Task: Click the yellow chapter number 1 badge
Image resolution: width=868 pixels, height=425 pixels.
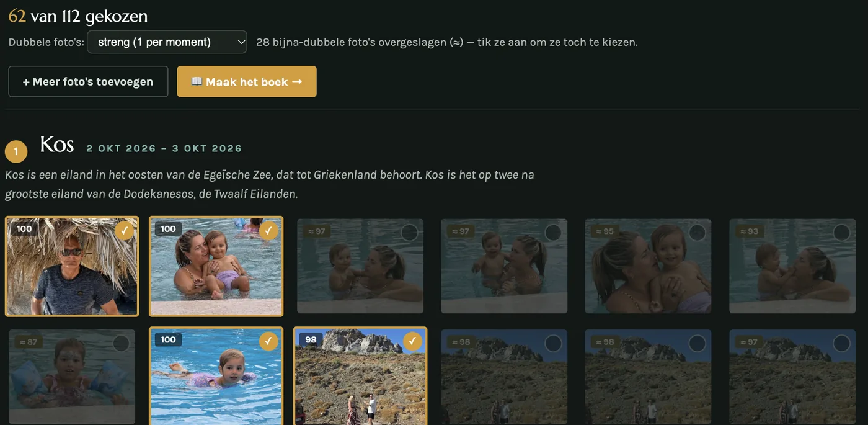Action: pos(16,151)
